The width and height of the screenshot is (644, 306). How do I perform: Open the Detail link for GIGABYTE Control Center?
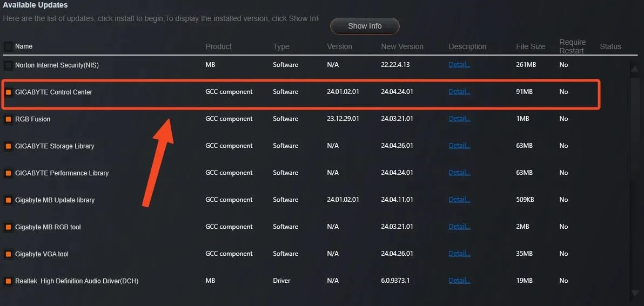[x=459, y=92]
